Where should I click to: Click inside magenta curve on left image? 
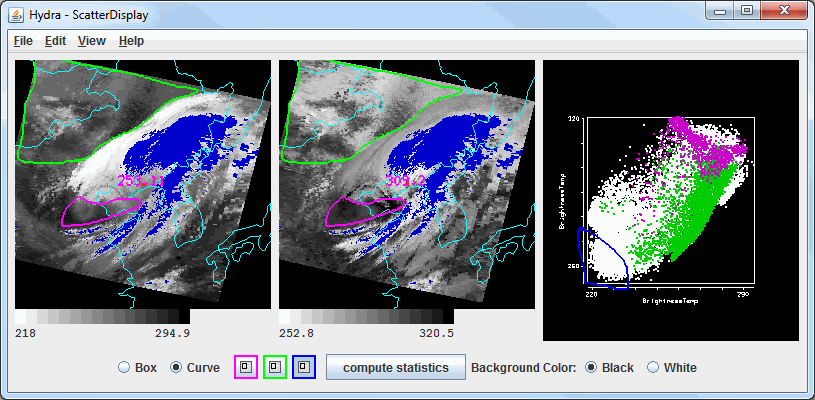tap(98, 211)
